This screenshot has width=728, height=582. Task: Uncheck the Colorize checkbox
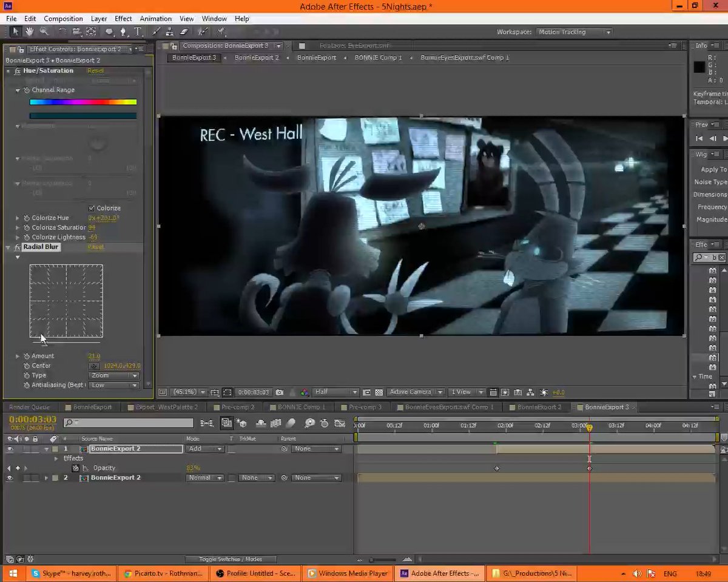pos(92,208)
